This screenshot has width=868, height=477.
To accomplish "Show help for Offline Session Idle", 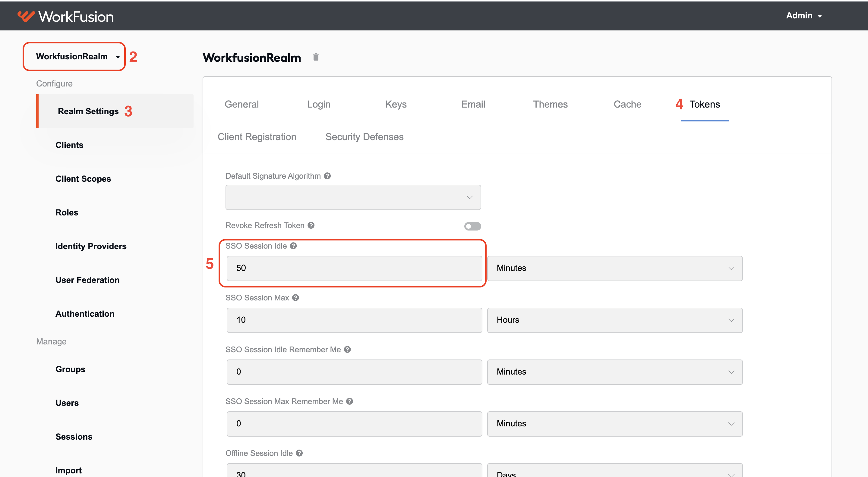I will 299,453.
